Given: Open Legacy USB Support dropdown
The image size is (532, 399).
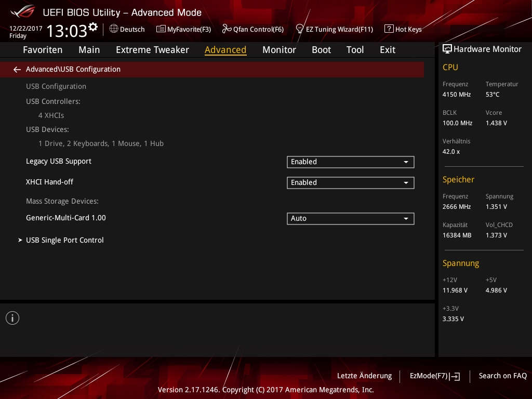Looking at the screenshot, I should 350,162.
